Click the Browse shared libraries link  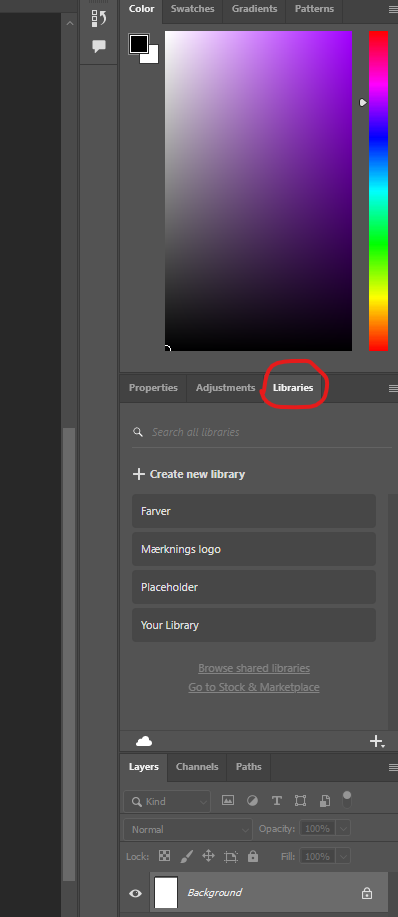click(x=254, y=668)
